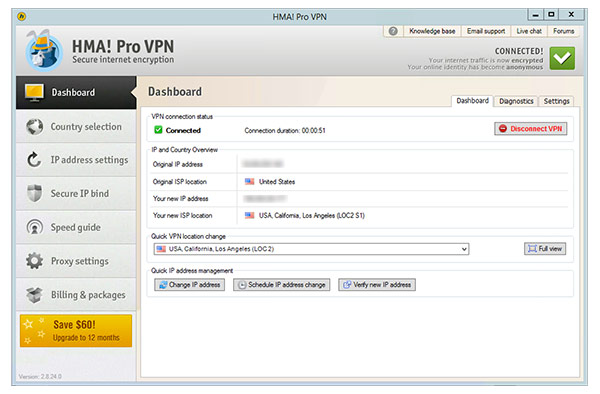Click Change IP address button

pos(189,285)
